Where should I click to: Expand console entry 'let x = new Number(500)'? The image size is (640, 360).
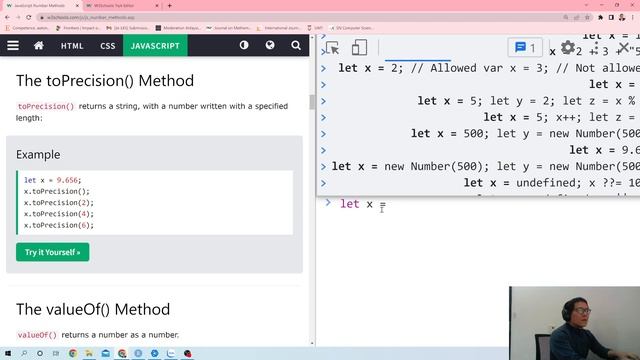click(324, 167)
